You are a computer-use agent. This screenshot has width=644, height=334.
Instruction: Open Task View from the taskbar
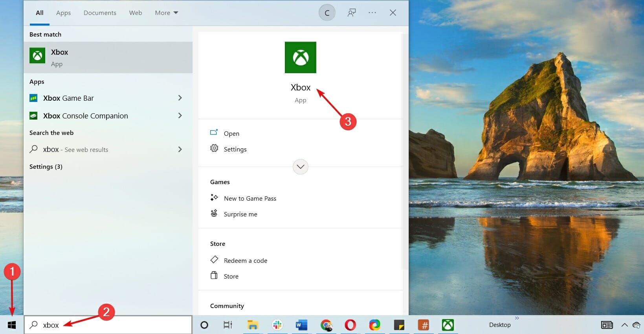228,325
